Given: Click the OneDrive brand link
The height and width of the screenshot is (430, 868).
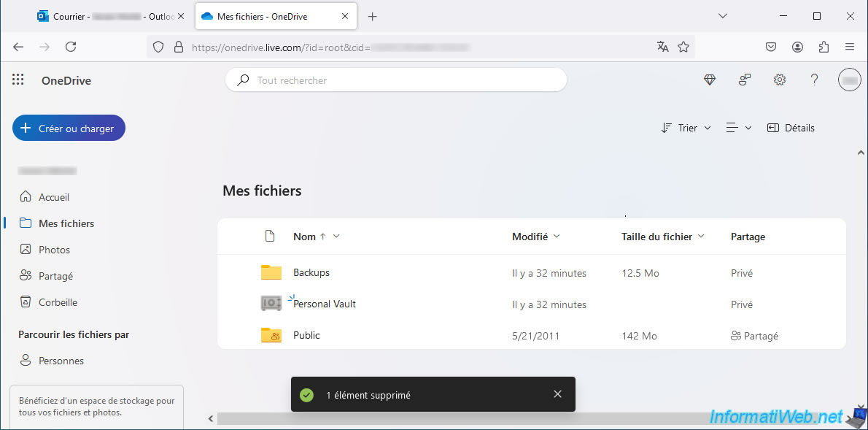Looking at the screenshot, I should click(x=66, y=81).
